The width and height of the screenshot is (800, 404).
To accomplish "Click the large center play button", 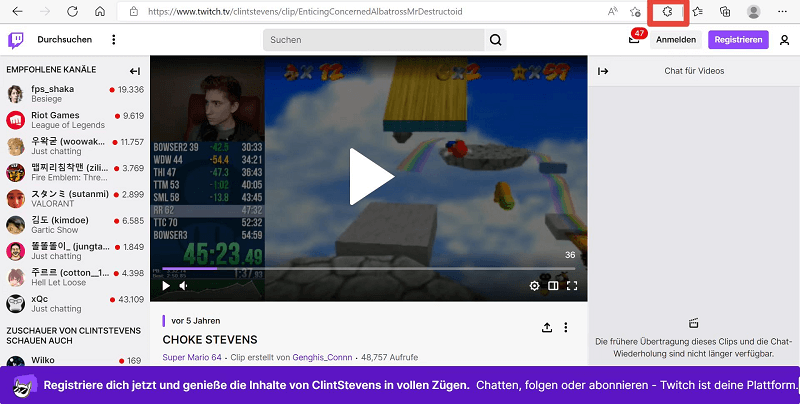I will (371, 176).
